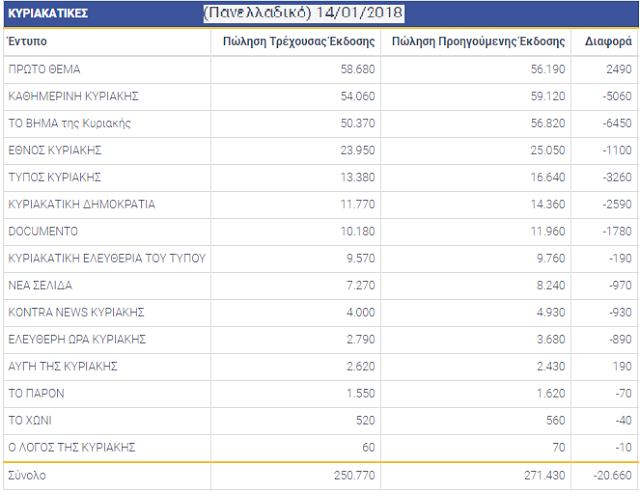This screenshot has width=640, height=492.
Task: Select the (Πανελλαδικό) 14/01/2018 date label
Action: (x=304, y=13)
